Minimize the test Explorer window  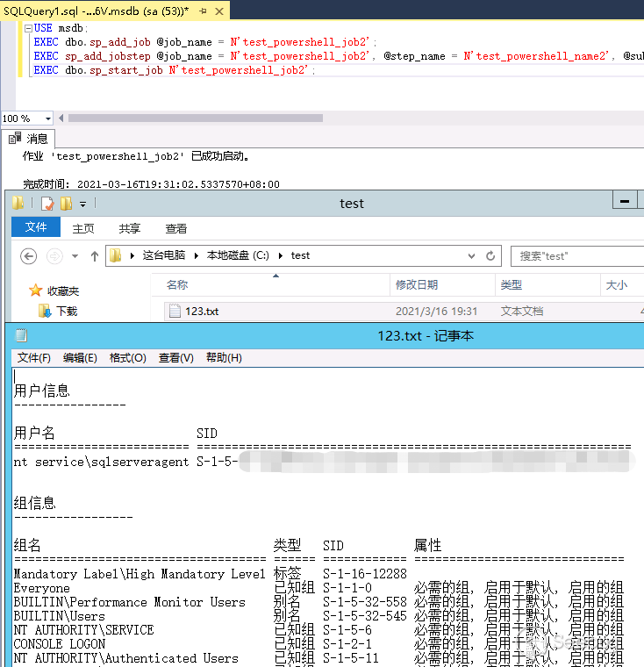coord(625,200)
